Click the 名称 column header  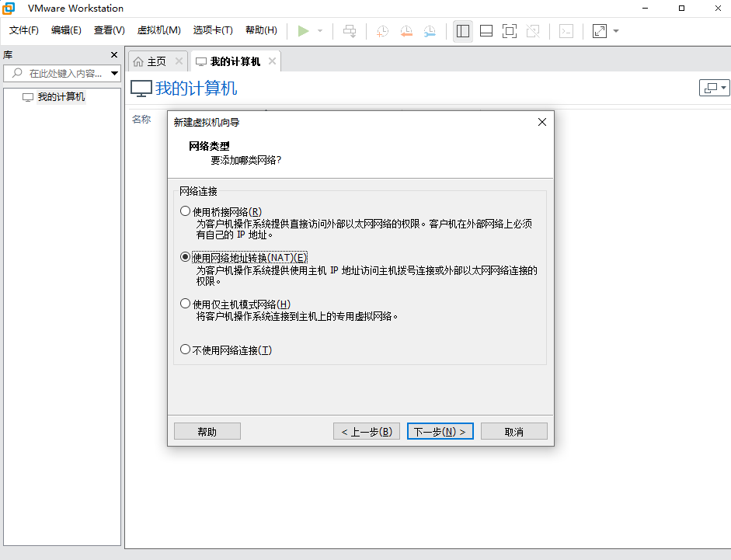pyautogui.click(x=141, y=120)
